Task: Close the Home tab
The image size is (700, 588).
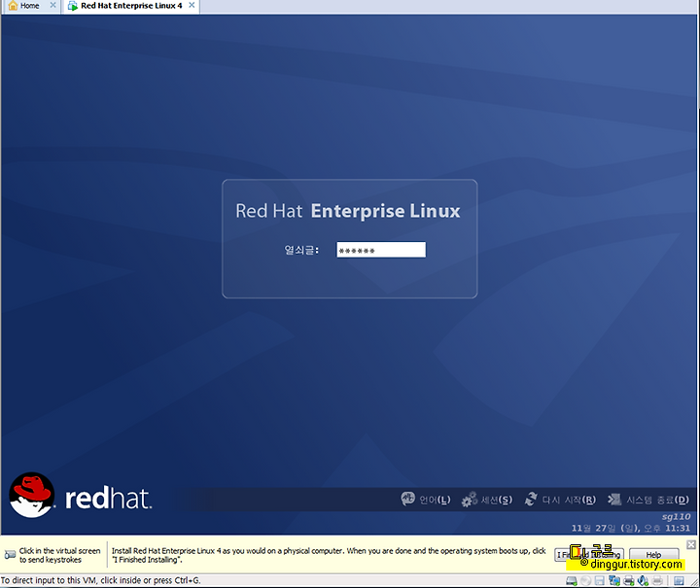Action: (52, 6)
